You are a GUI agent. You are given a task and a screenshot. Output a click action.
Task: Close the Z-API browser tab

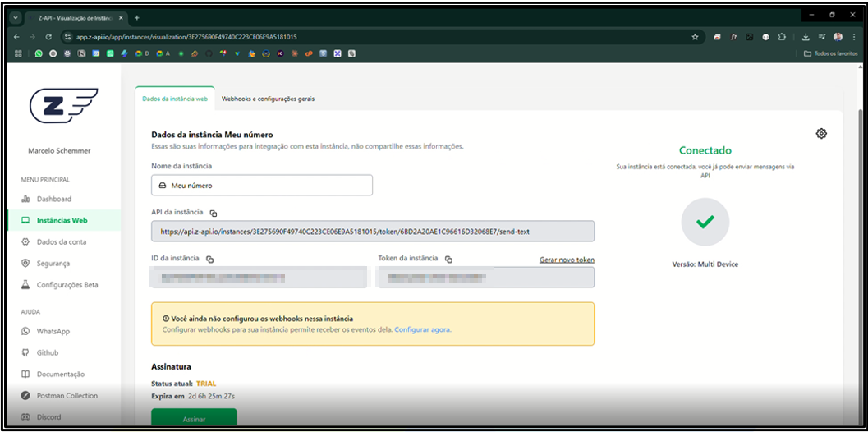click(x=121, y=17)
